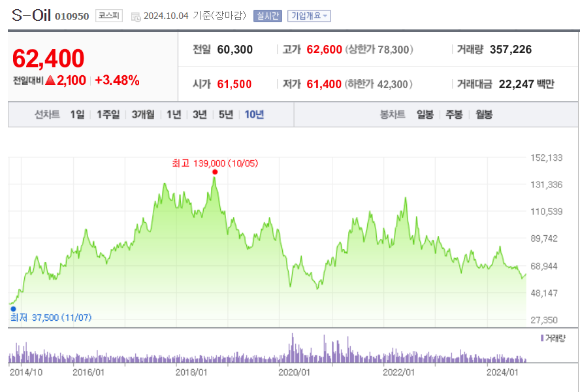
Task: Click the 최저 37,500 (11/07) label
Action: 51,318
